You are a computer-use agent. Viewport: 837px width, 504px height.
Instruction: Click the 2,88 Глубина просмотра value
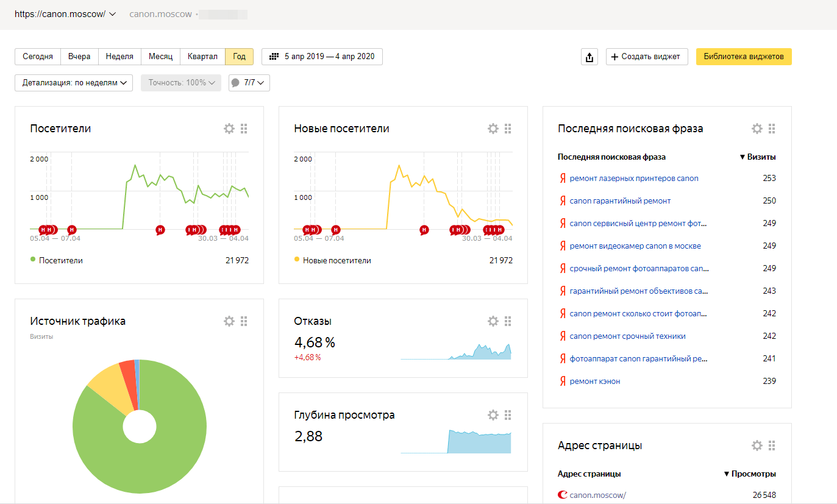pos(308,436)
